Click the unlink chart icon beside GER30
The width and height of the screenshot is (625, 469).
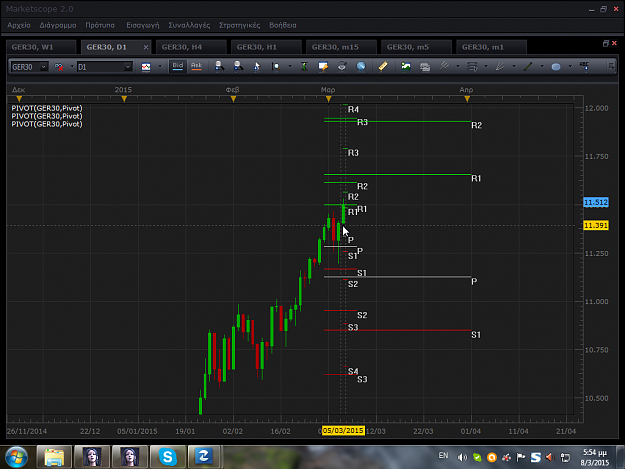59,67
